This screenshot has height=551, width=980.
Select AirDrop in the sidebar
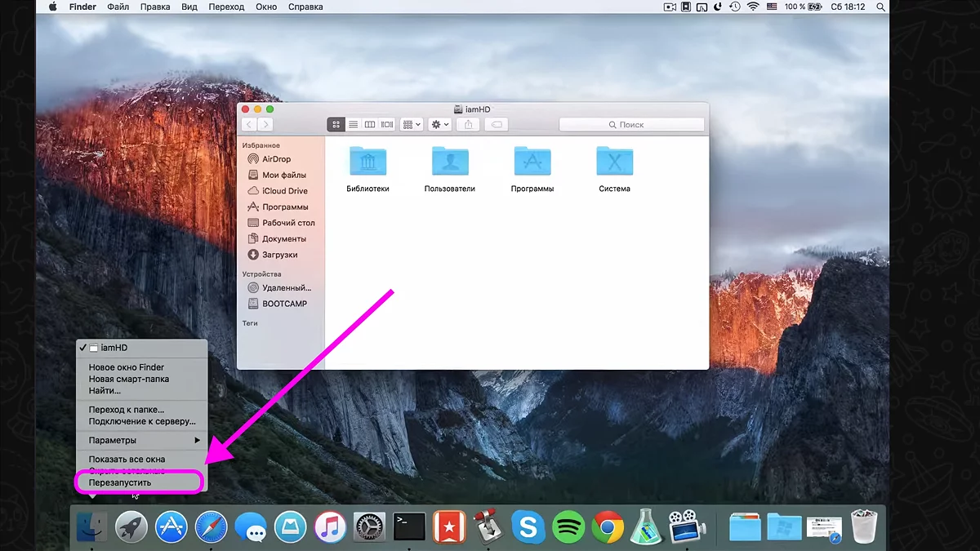276,159
